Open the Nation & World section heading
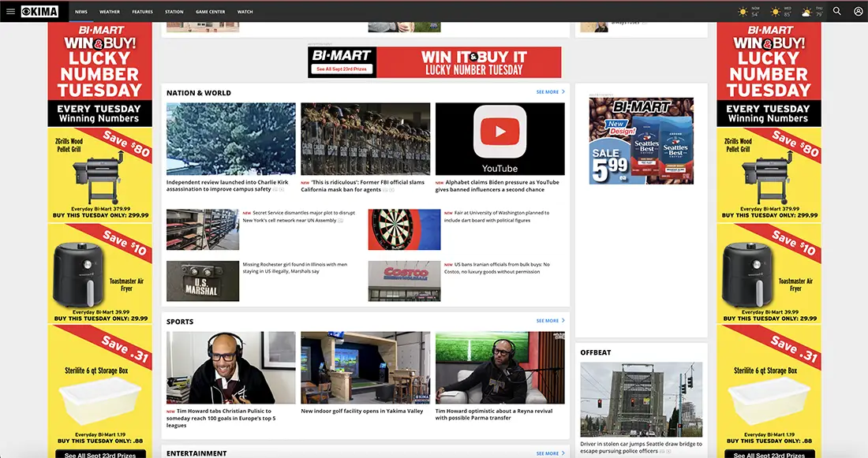 [199, 93]
